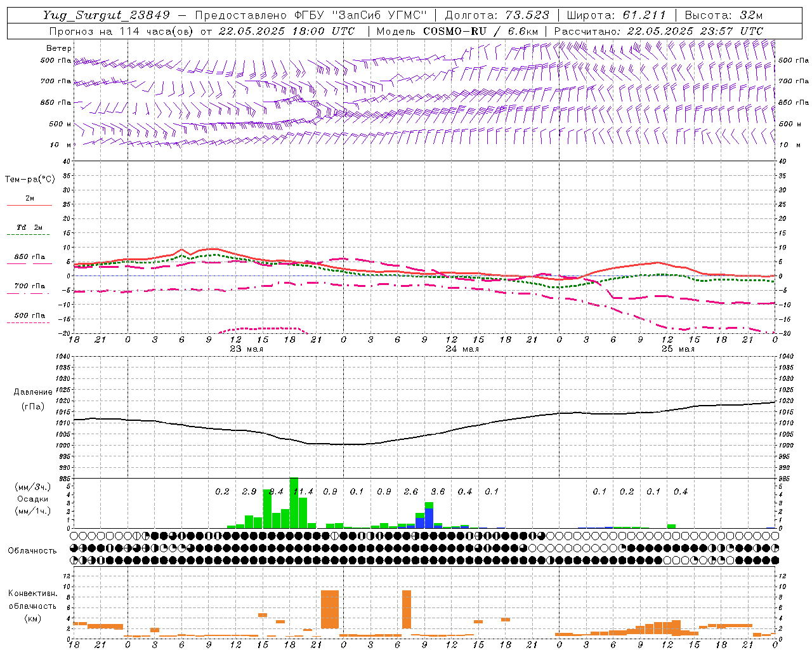This screenshot has width=812, height=650.
Task: Click the 2.6 precipitation total
Action: pos(411,492)
